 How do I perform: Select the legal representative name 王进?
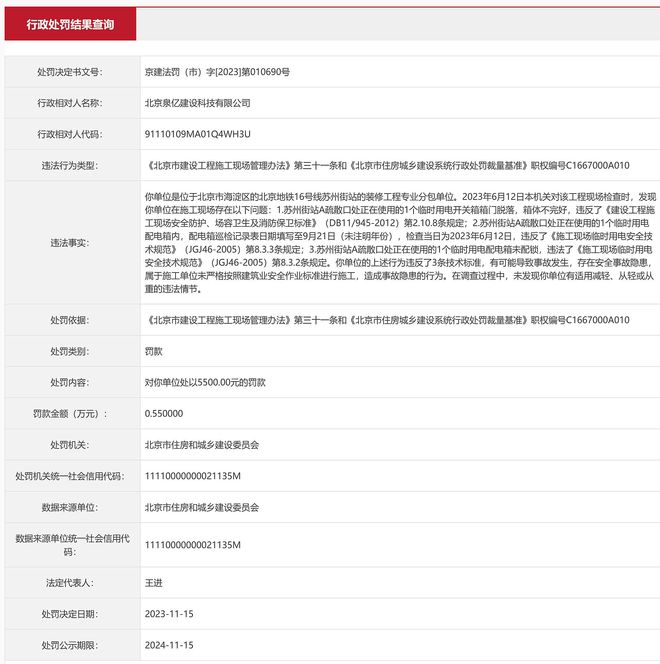[155, 581]
